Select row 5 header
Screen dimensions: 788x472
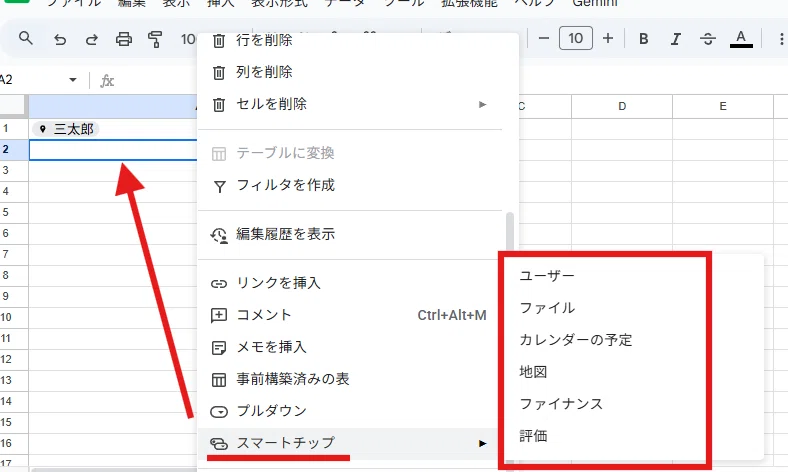pos(14,212)
